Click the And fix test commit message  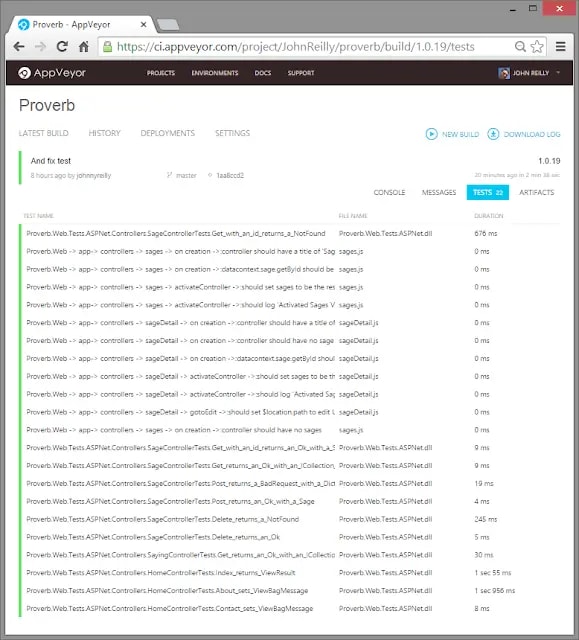click(51, 161)
